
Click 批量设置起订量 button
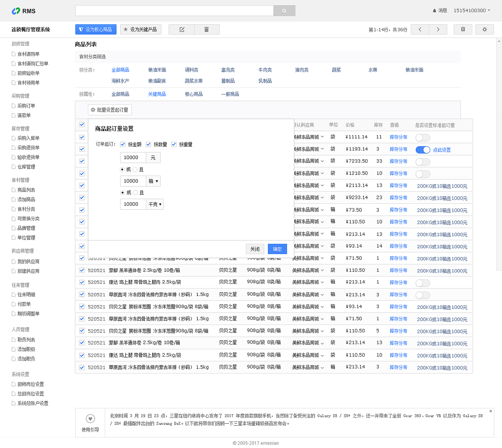point(110,110)
